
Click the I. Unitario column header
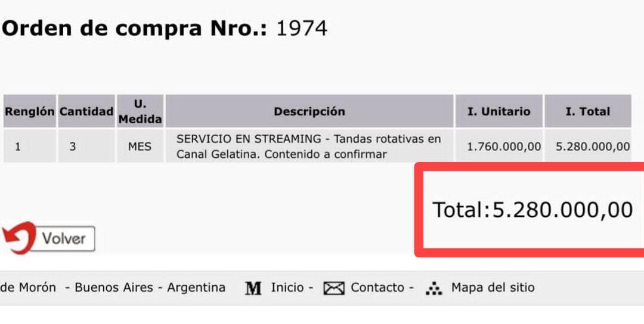(499, 111)
